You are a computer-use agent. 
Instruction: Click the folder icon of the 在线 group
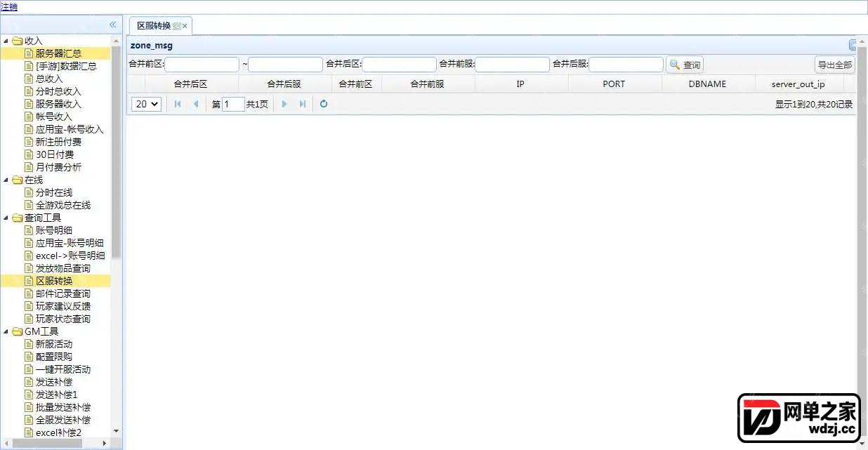pos(18,180)
